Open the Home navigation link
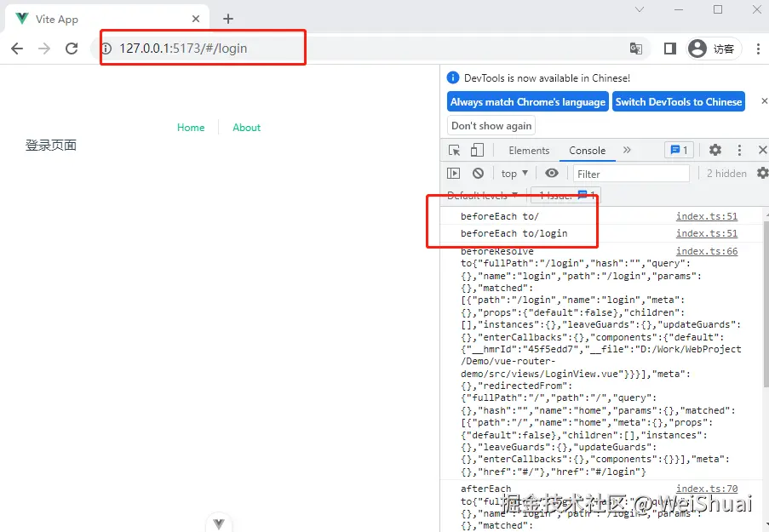 tap(191, 128)
